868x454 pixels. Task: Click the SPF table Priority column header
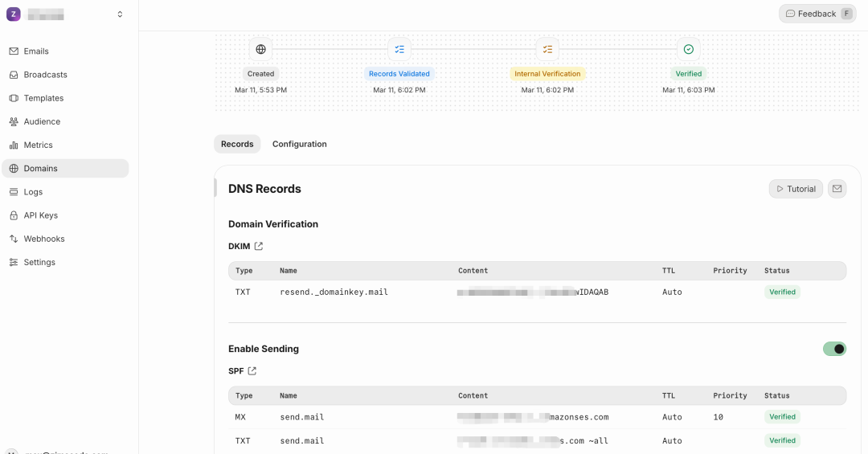tap(730, 395)
